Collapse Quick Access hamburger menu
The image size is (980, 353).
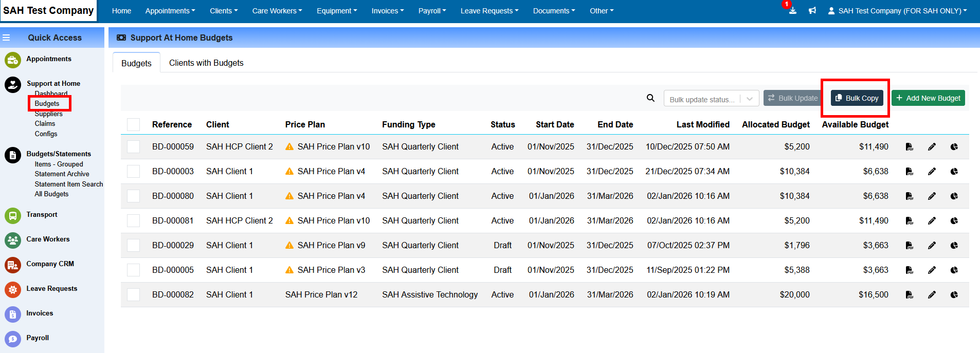pyautogui.click(x=7, y=38)
